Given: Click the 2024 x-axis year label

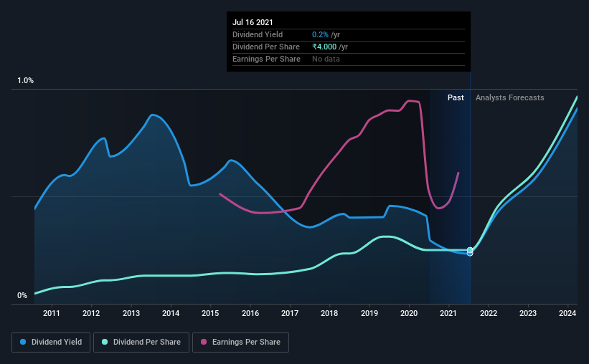Looking at the screenshot, I should pyautogui.click(x=567, y=313).
